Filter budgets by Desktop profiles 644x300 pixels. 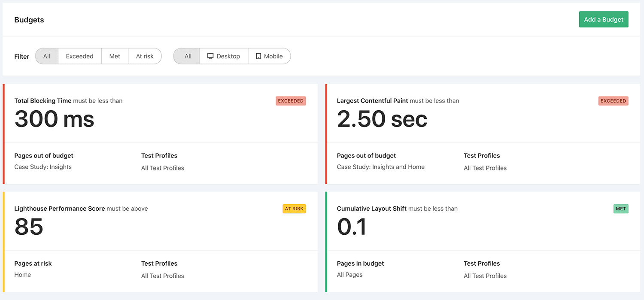coord(223,56)
